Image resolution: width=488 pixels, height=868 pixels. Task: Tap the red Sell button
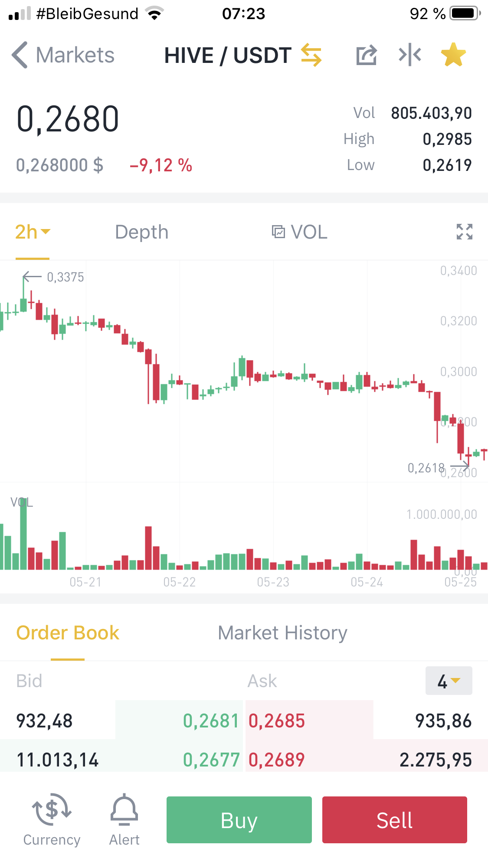click(x=395, y=820)
